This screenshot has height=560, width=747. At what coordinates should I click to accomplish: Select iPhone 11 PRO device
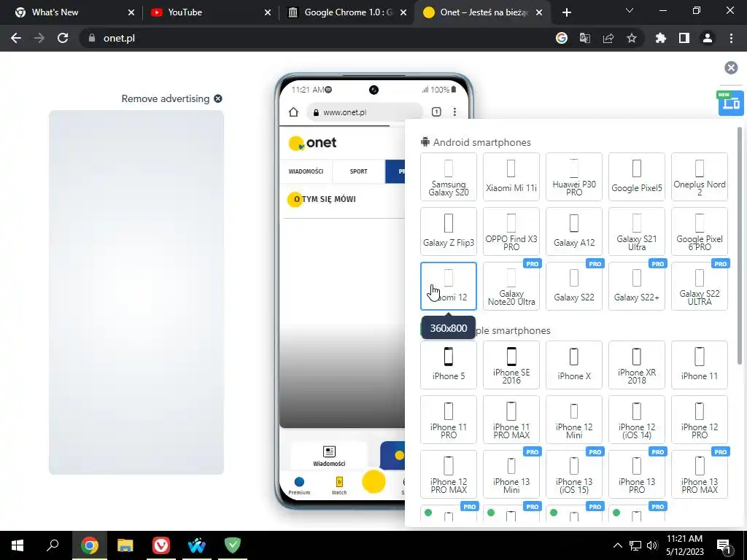coord(449,419)
